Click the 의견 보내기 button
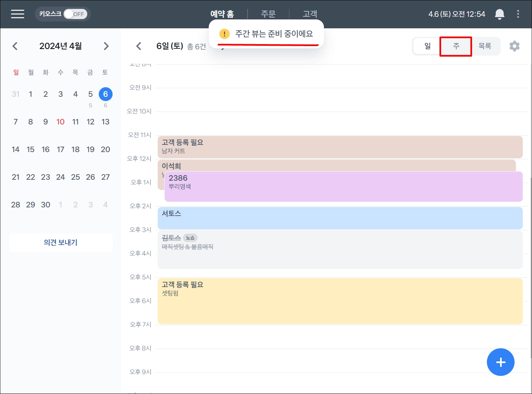 tap(61, 243)
